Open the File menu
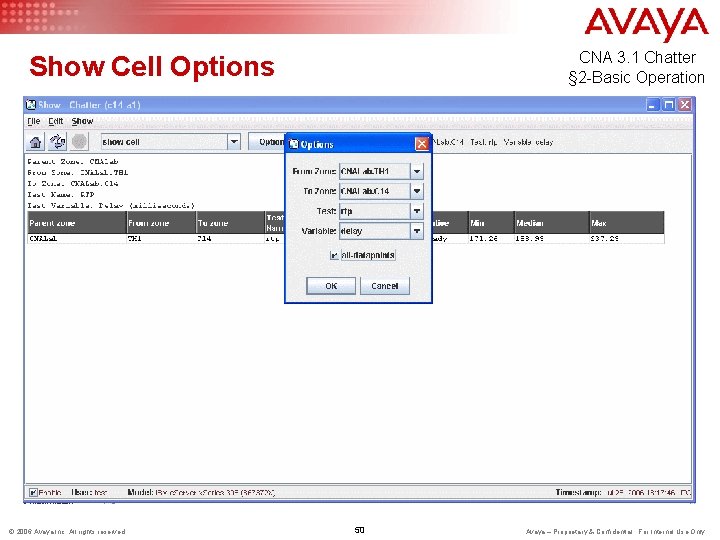Image resolution: width=720 pixels, height=540 pixels. (x=34, y=121)
